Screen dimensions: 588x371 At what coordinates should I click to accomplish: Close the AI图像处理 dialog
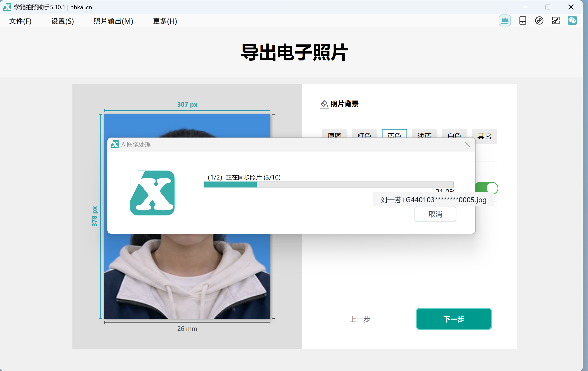(x=467, y=144)
